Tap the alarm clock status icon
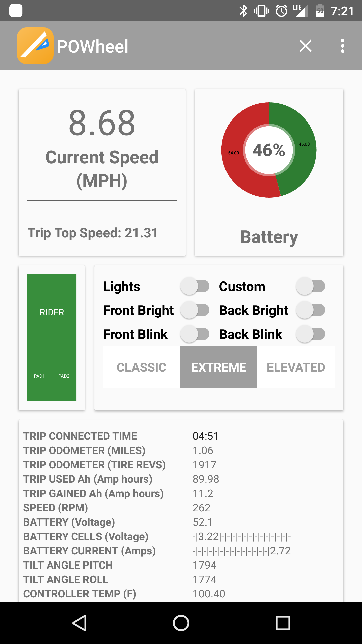The width and height of the screenshot is (362, 644). [281, 11]
